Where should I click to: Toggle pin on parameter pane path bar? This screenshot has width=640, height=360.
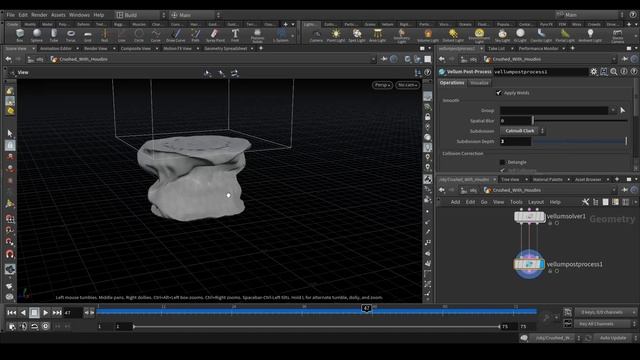tap(624, 59)
